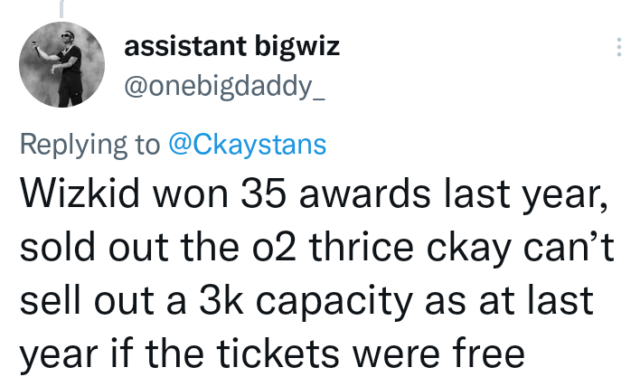Screen dimensions: 640x377
Task: Click tweet line "sell out a 3k capacity"
Action: (x=216, y=301)
